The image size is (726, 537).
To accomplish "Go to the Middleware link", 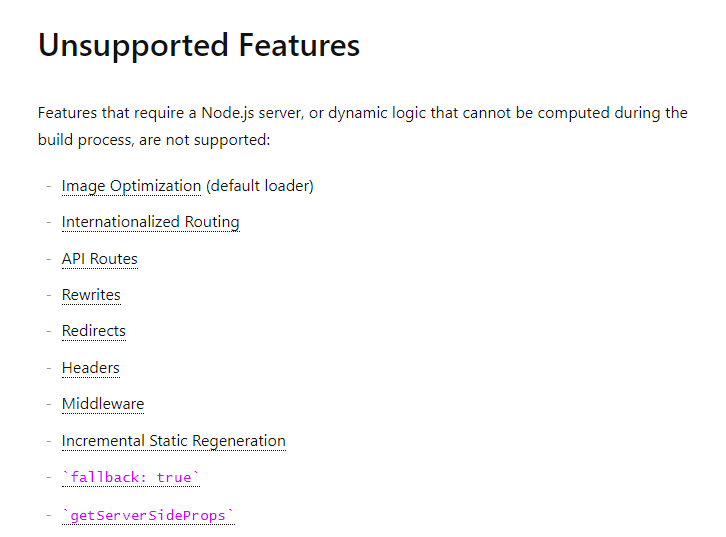I will tap(103, 404).
